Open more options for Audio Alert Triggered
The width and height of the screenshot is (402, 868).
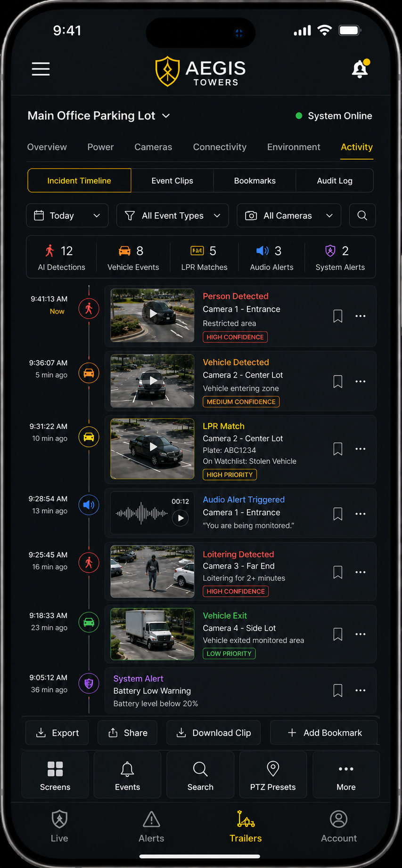361,514
